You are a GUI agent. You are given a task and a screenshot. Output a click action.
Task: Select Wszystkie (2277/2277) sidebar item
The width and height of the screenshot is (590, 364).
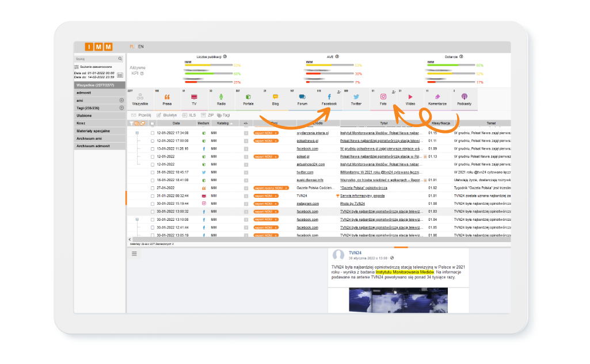[x=100, y=85]
